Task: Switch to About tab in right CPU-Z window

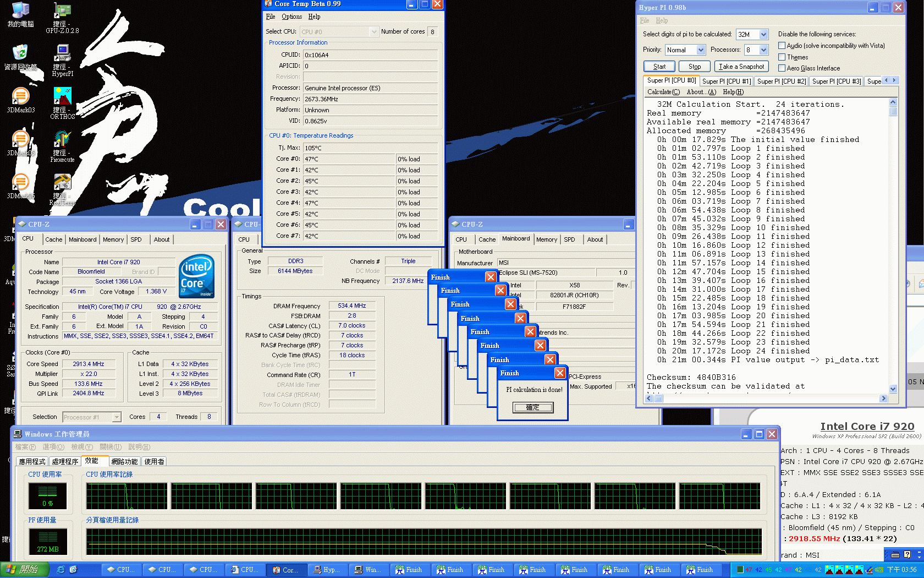Action: (x=595, y=239)
